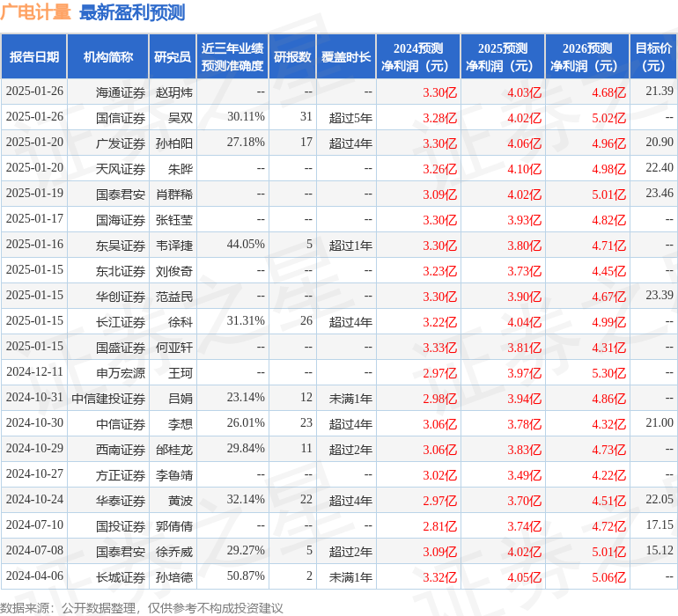Click the 最新盈利预测 heading
The image size is (678, 616).
132,12
